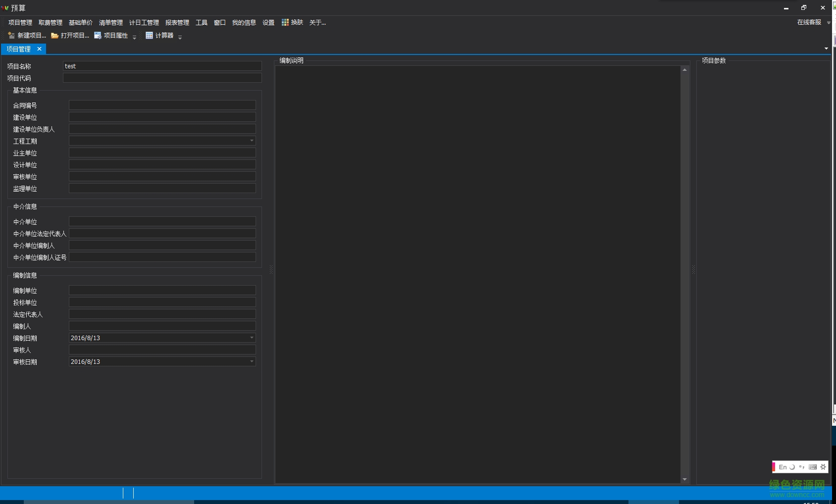The height and width of the screenshot is (504, 836).
Task: Open the 关于 about menu item
Action: (317, 22)
